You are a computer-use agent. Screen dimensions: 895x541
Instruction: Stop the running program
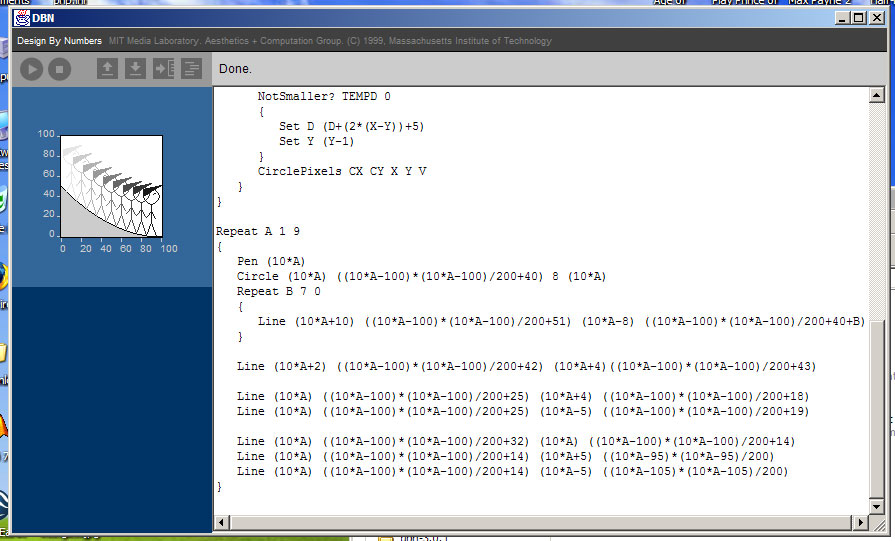coord(59,69)
